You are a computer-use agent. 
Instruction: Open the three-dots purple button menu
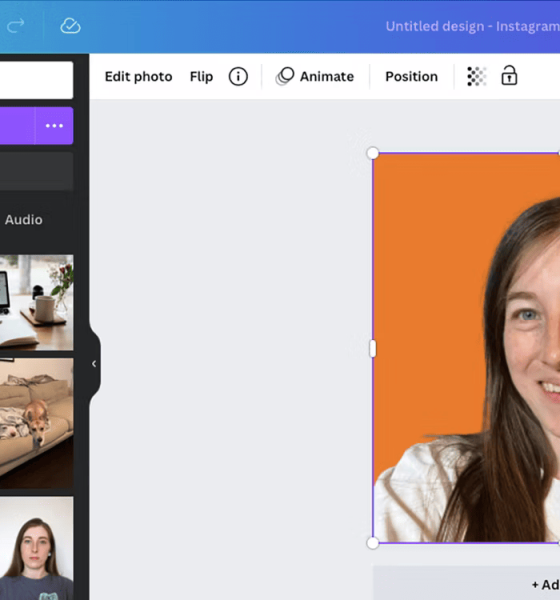tap(54, 126)
